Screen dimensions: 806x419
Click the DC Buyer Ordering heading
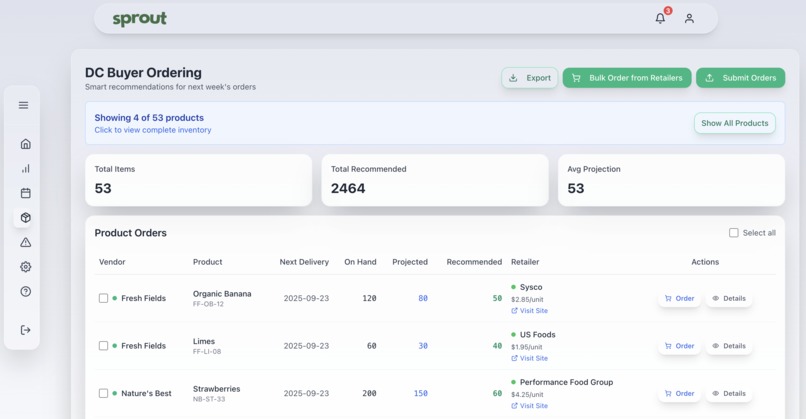143,72
